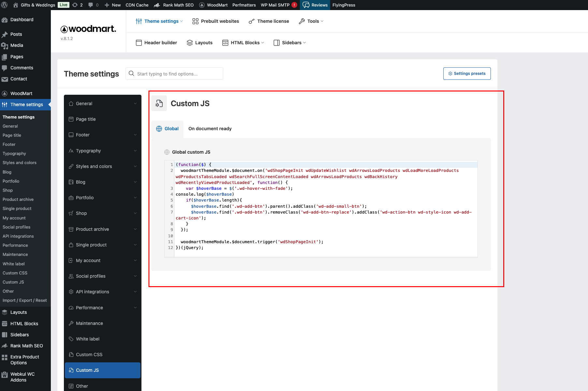Select White label in settings panel
The width and height of the screenshot is (588, 391).
[x=103, y=339]
